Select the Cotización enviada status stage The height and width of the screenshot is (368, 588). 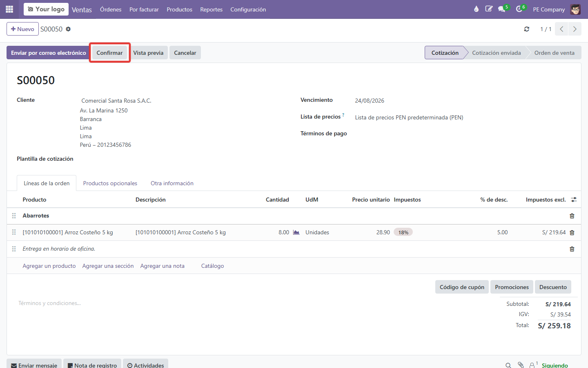496,53
